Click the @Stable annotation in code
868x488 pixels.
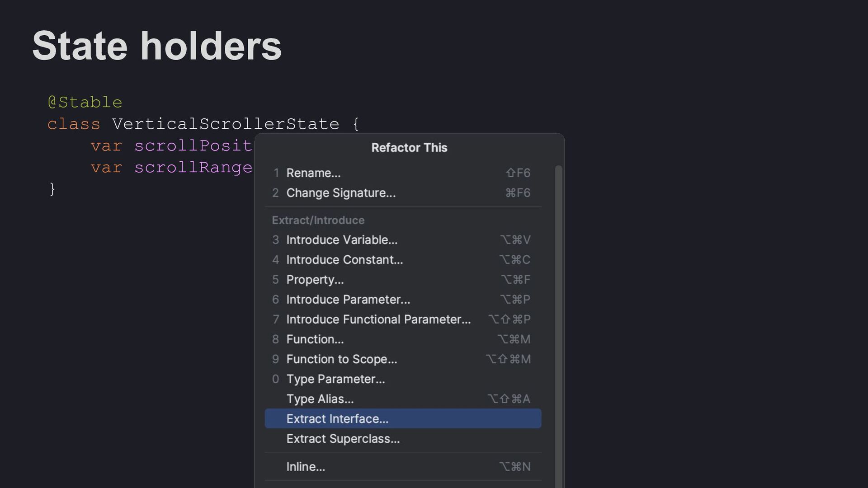coord(85,102)
